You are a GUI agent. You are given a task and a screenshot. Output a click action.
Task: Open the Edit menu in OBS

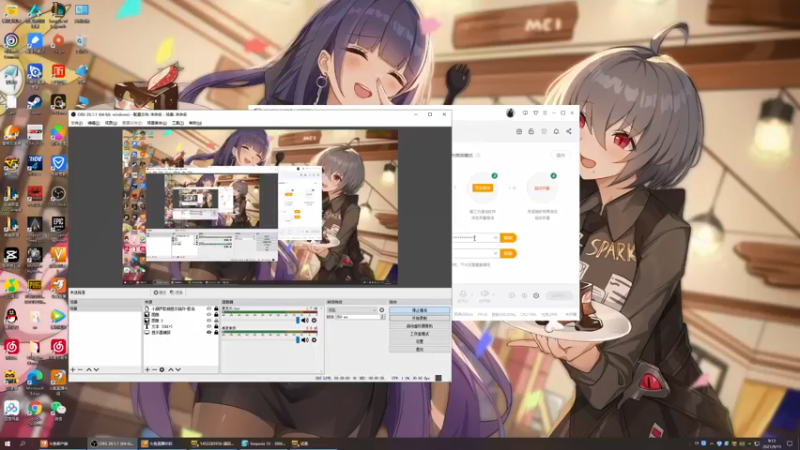(93, 123)
